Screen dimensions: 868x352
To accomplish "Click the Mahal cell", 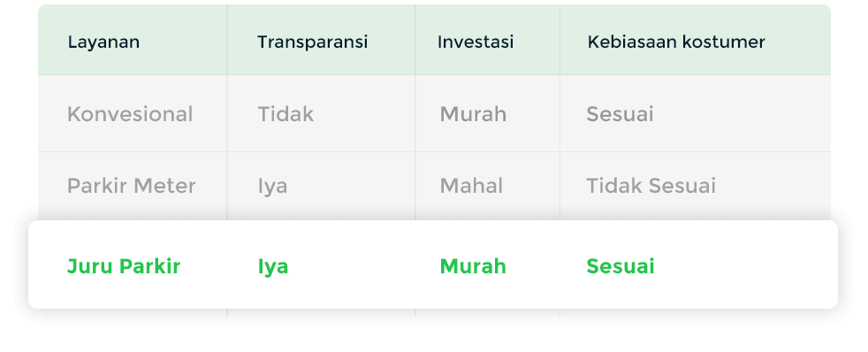I will point(471,186).
